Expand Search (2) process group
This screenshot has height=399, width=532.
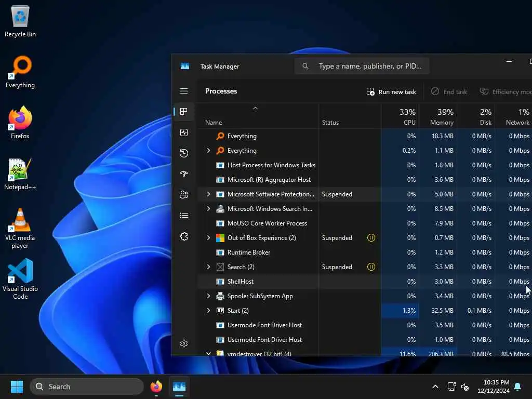click(208, 267)
